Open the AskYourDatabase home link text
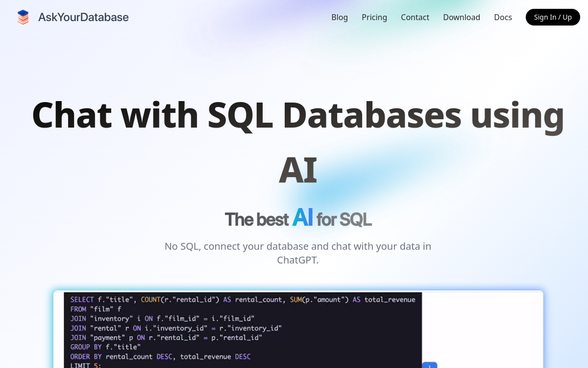 tap(83, 17)
